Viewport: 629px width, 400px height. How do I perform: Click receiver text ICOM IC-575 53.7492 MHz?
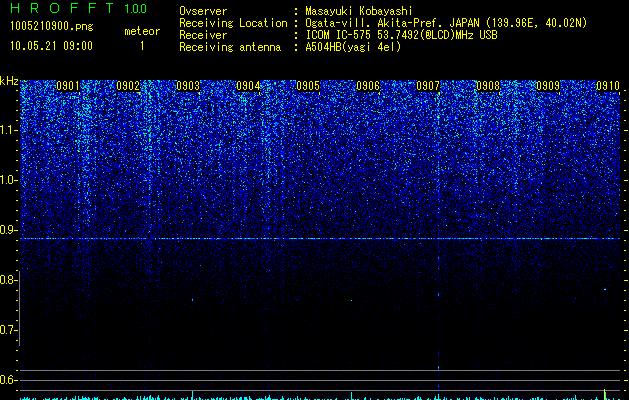point(402,35)
